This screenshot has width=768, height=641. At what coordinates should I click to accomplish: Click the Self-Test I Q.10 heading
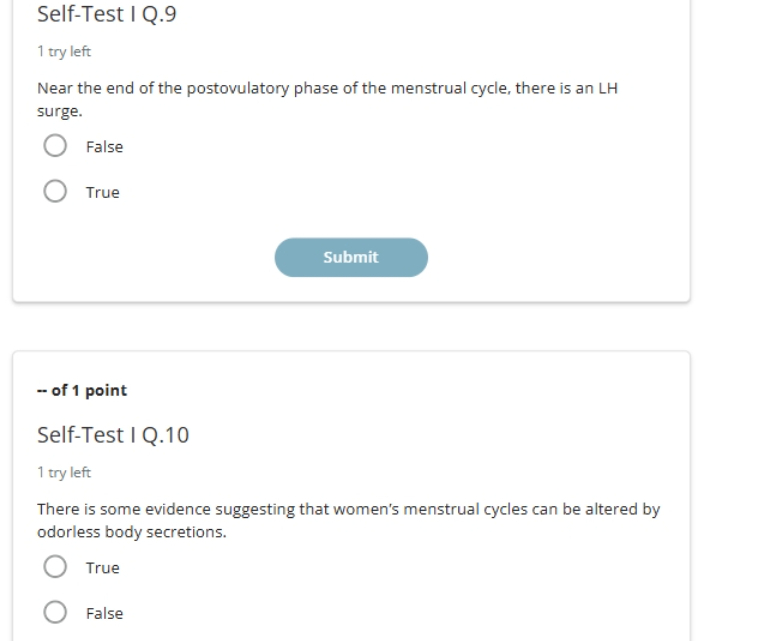[x=113, y=435]
